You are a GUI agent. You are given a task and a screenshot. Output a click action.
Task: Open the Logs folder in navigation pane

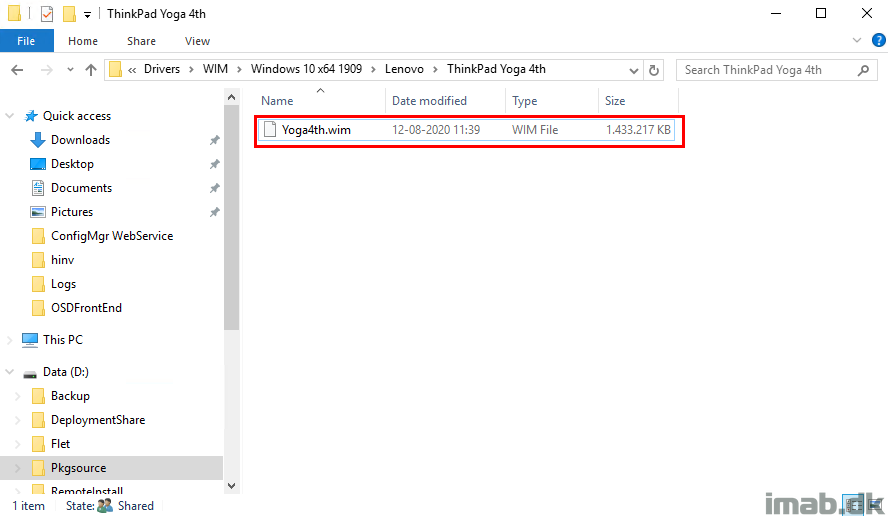coord(63,284)
